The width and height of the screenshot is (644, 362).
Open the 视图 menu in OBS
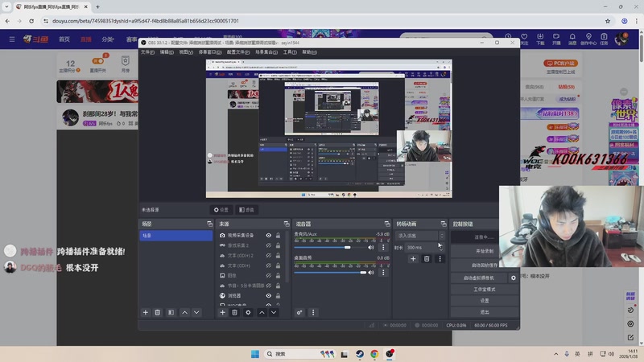coord(186,52)
